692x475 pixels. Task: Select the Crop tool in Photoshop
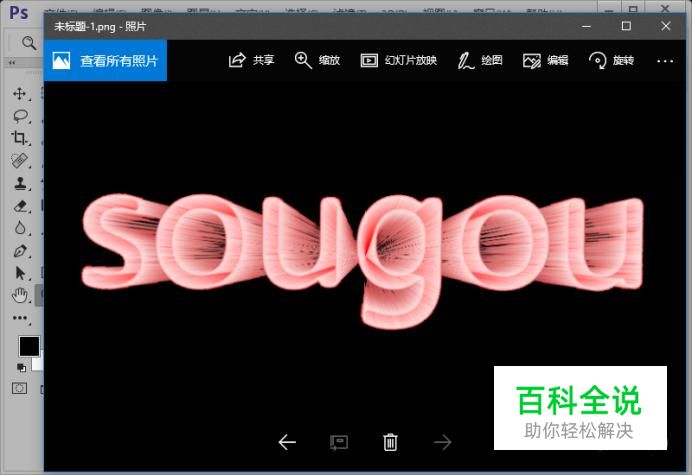19,138
